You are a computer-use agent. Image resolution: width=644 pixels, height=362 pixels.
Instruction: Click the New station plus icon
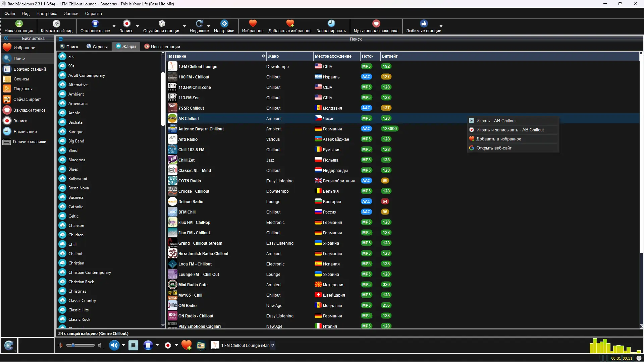(19, 23)
